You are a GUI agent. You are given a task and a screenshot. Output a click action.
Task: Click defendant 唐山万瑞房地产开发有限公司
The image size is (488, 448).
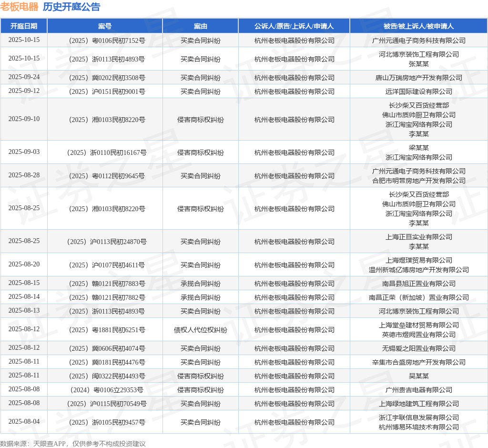pyautogui.click(x=418, y=78)
